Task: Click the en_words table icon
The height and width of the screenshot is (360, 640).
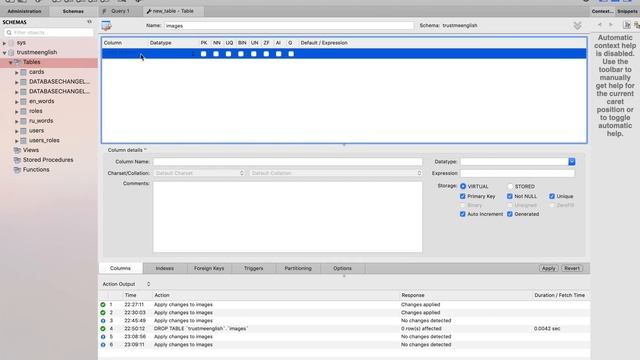Action: pos(24,102)
